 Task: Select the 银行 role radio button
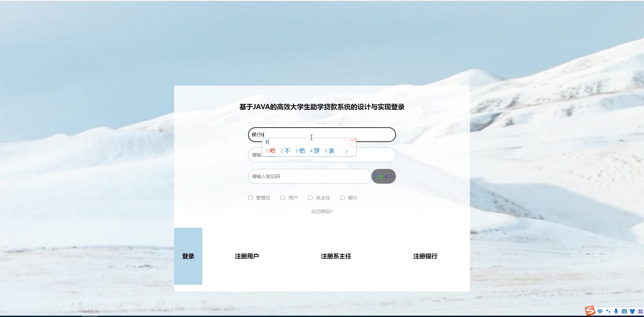[343, 198]
